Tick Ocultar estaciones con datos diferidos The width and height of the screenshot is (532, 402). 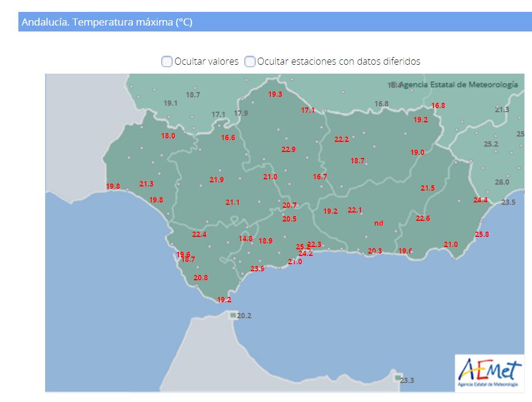pos(250,62)
